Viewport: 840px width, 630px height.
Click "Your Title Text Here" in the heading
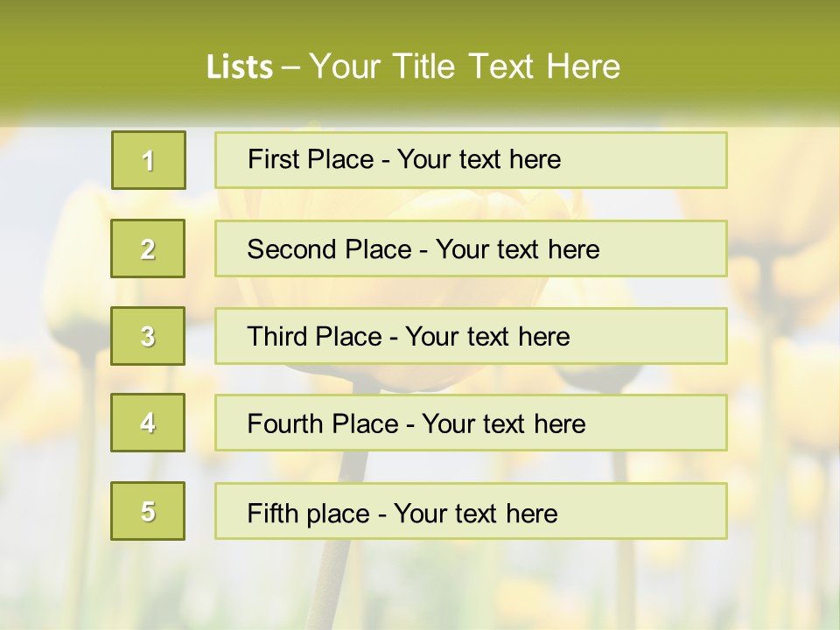click(465, 66)
